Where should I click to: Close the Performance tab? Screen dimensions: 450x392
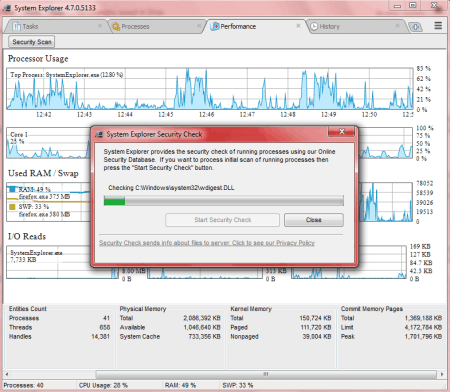pos(298,26)
